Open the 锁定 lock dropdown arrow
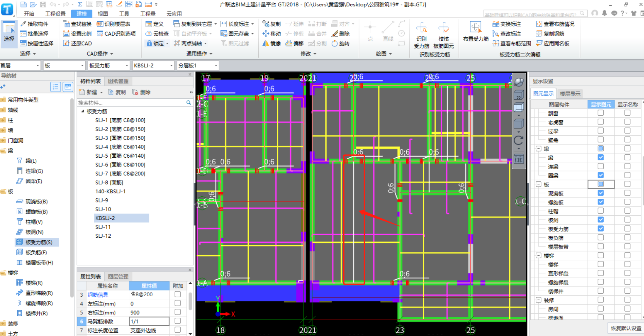644x336 pixels. coord(167,44)
